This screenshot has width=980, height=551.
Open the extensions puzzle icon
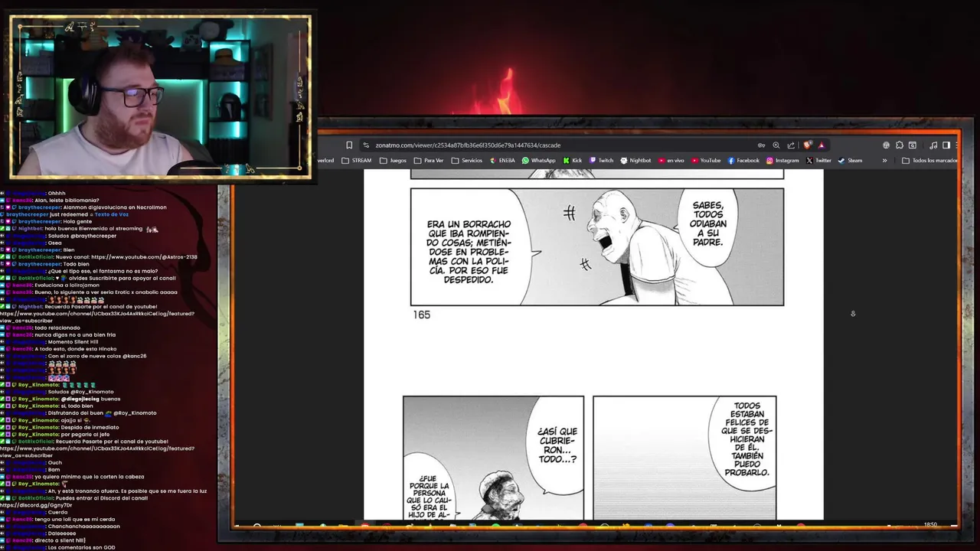[x=900, y=145]
